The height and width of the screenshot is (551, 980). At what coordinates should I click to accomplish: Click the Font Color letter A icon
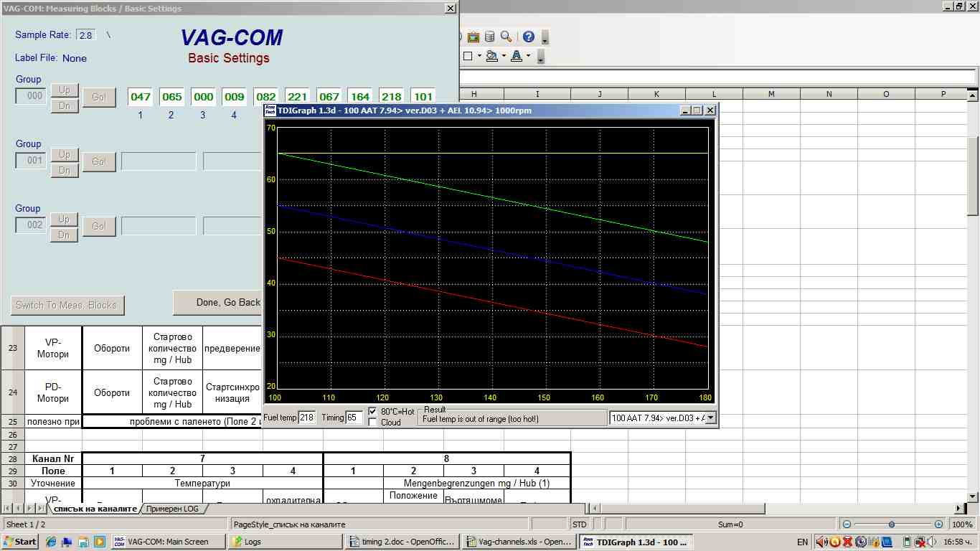516,56
